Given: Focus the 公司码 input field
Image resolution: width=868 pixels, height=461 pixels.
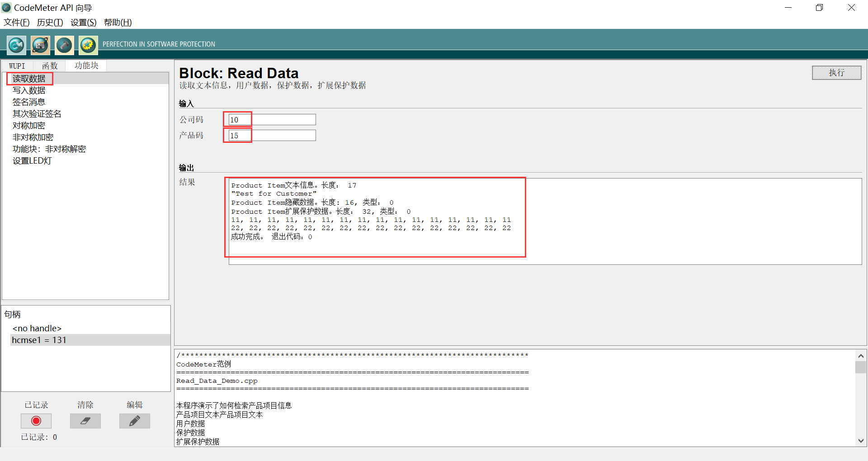Looking at the screenshot, I should (x=272, y=120).
